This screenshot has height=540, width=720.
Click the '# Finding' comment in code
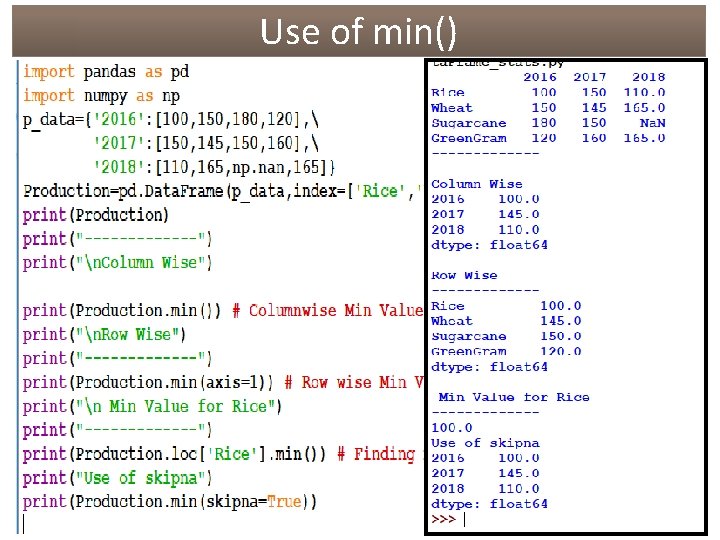coord(376,454)
